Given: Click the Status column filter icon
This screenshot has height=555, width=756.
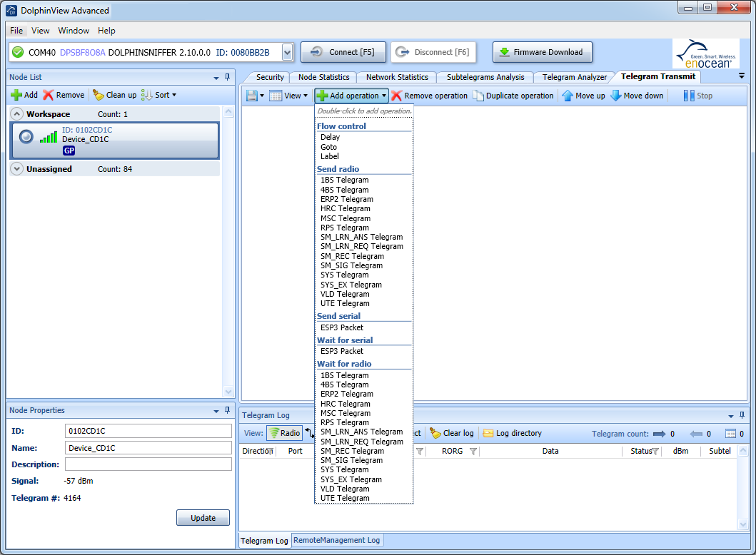Looking at the screenshot, I should click(x=655, y=452).
